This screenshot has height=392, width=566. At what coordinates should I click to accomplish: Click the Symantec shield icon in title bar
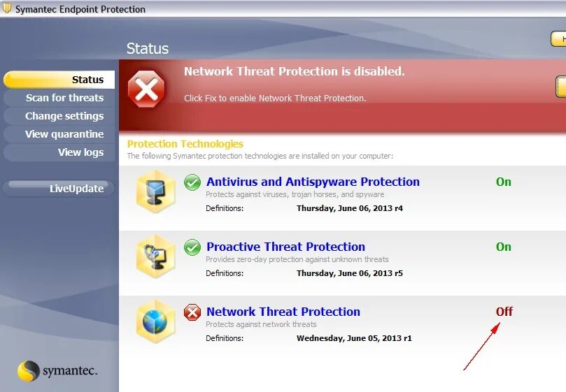pos(7,8)
